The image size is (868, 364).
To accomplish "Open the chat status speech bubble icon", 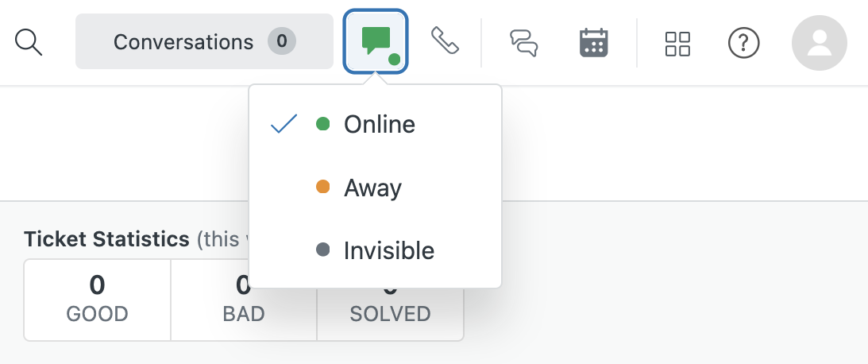I will pyautogui.click(x=376, y=41).
